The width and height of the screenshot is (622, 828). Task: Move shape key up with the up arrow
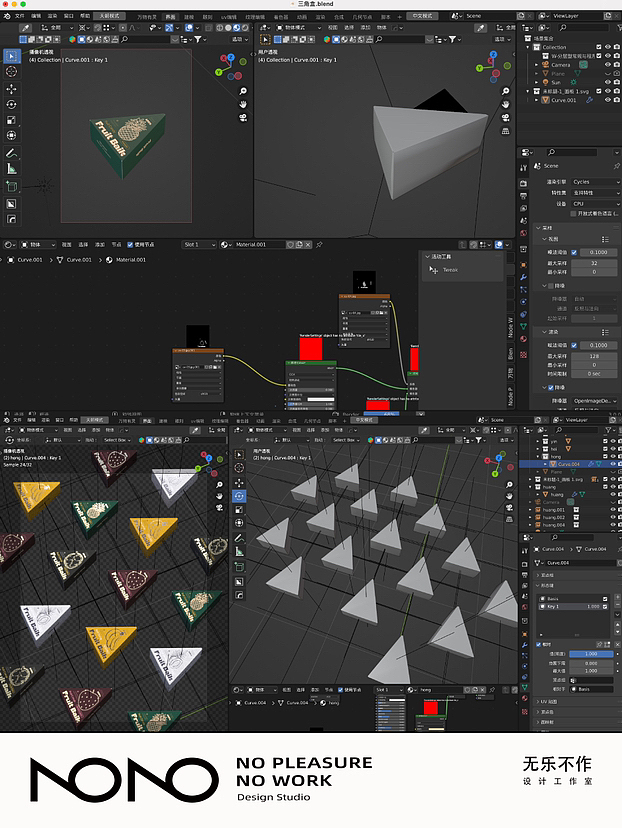[617, 625]
